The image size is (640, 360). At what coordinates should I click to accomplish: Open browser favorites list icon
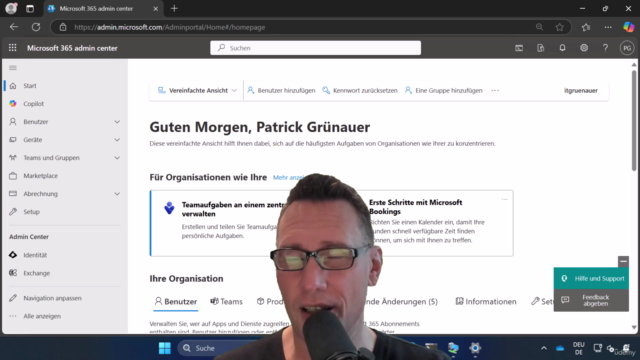point(586,27)
